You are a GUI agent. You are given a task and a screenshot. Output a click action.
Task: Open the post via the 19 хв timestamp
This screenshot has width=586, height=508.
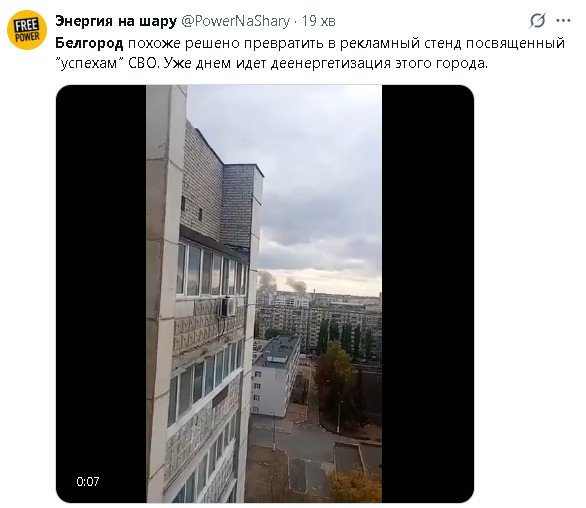pos(319,21)
